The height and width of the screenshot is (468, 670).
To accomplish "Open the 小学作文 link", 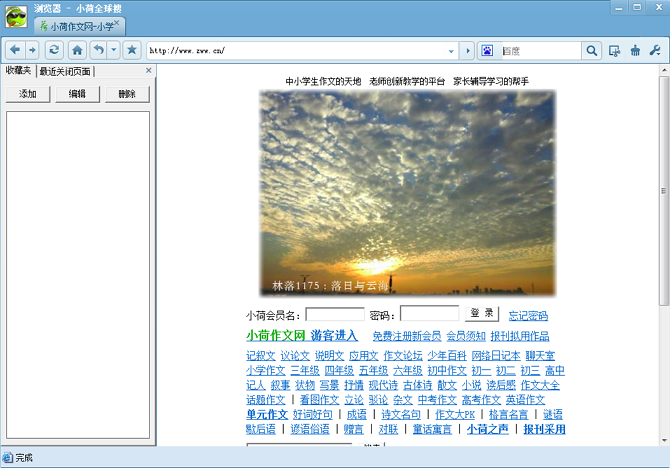I will pyautogui.click(x=266, y=370).
